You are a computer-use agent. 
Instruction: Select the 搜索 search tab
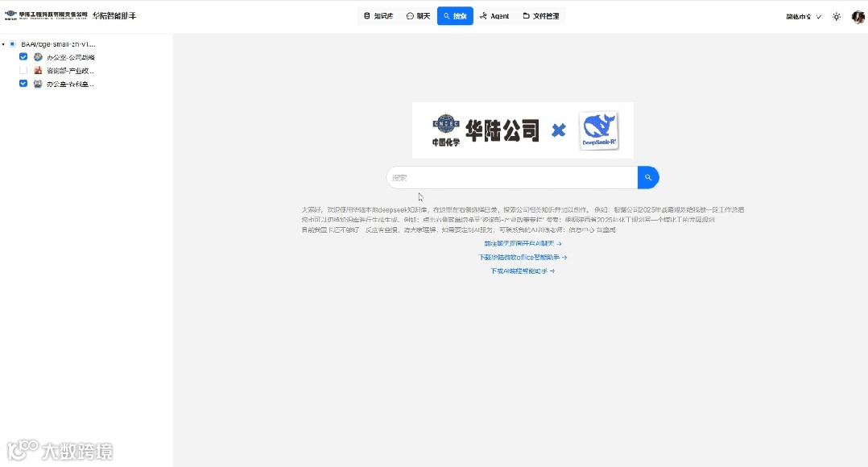tap(455, 16)
